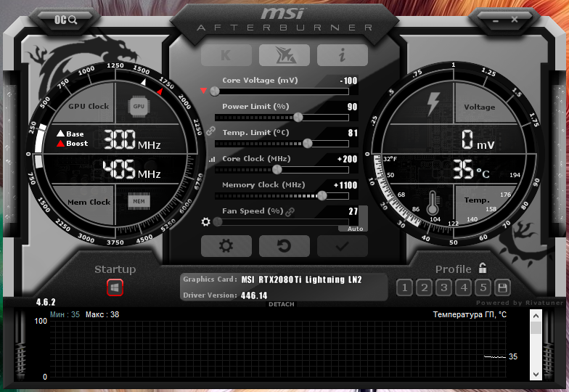This screenshot has width=569, height=392.
Task: Click the graphics card name MSI RTX2080Ti
Action: click(302, 279)
